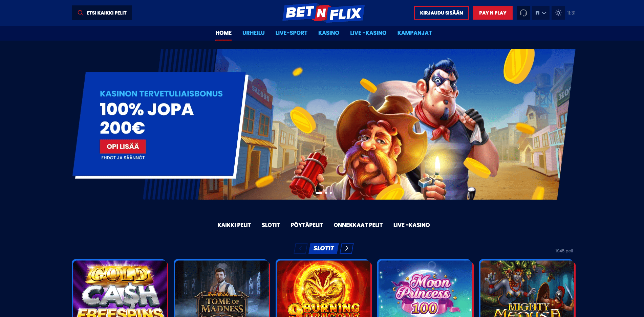Open the headset support icon

[523, 13]
